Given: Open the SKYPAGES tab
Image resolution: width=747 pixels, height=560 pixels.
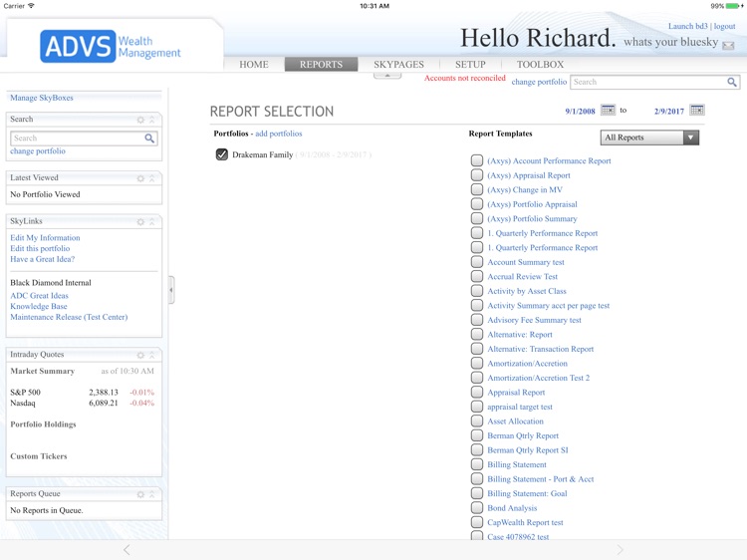Looking at the screenshot, I should point(398,65).
